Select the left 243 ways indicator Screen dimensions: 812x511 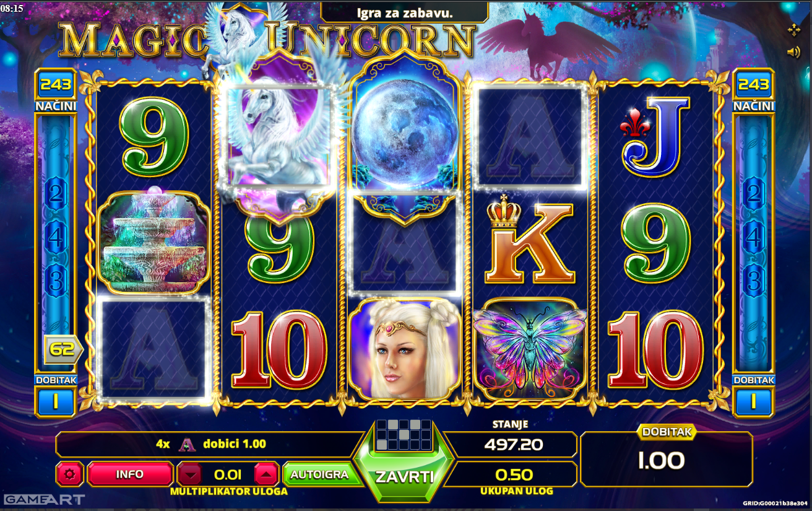tap(56, 84)
